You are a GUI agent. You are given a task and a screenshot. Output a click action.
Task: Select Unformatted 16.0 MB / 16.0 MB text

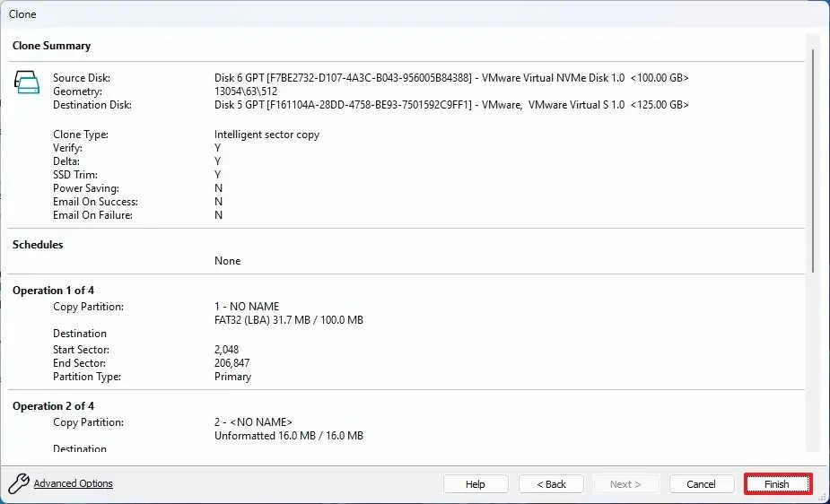pos(289,436)
